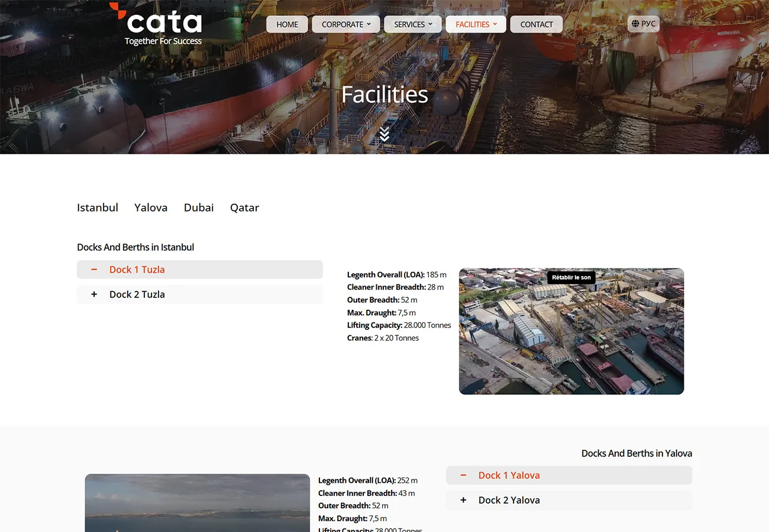Click the double-chevron scroll-down arrow

[x=384, y=134]
